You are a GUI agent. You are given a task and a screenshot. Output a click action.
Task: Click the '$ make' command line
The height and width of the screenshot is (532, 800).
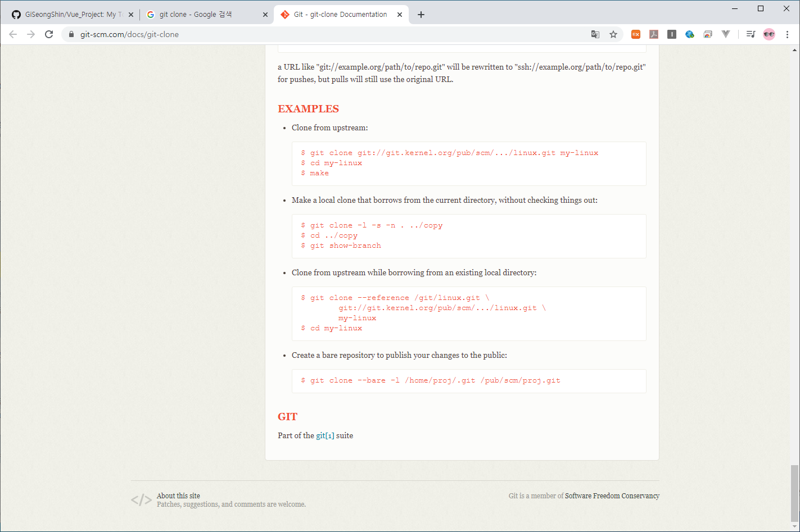[315, 173]
